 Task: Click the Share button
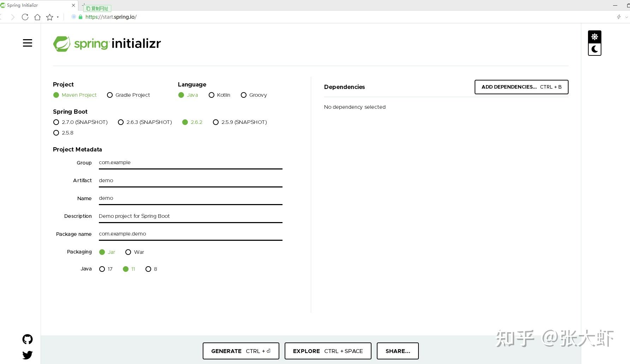coord(398,351)
